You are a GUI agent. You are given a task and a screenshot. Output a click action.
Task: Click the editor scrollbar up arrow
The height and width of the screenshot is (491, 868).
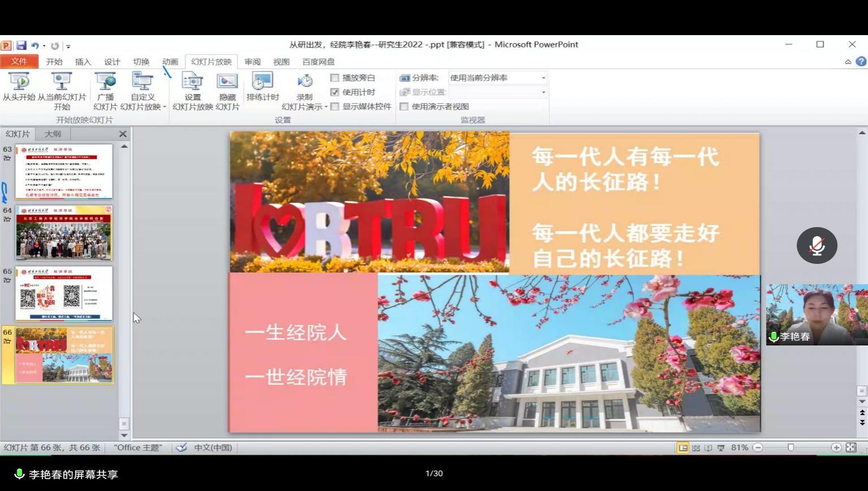[862, 133]
